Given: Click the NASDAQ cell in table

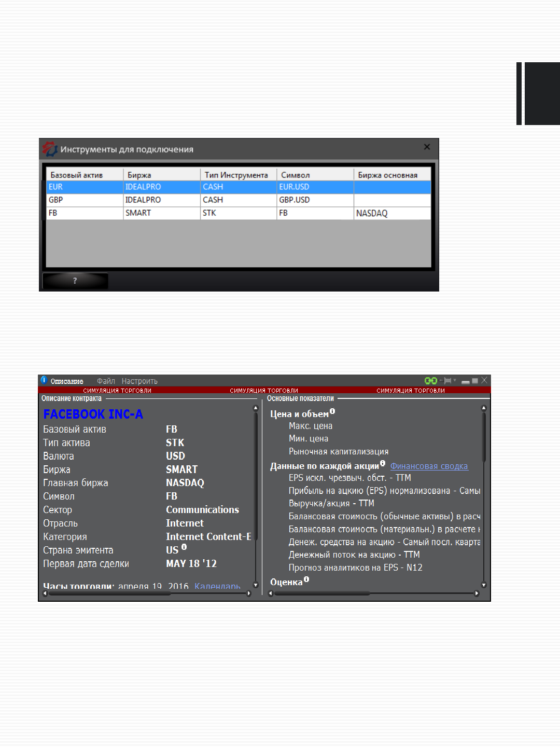Looking at the screenshot, I should (x=393, y=213).
